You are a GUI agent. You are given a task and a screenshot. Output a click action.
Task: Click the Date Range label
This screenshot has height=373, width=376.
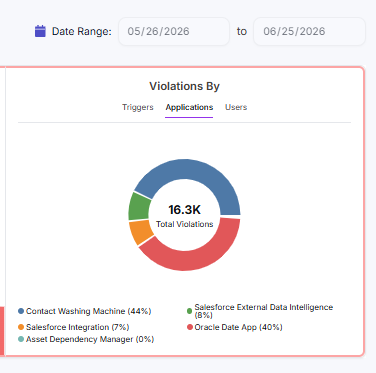point(82,31)
